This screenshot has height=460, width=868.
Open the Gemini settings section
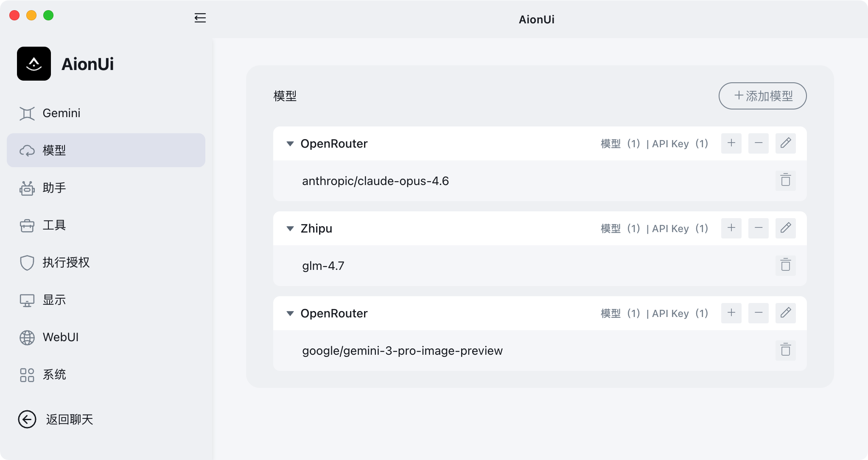click(x=62, y=113)
